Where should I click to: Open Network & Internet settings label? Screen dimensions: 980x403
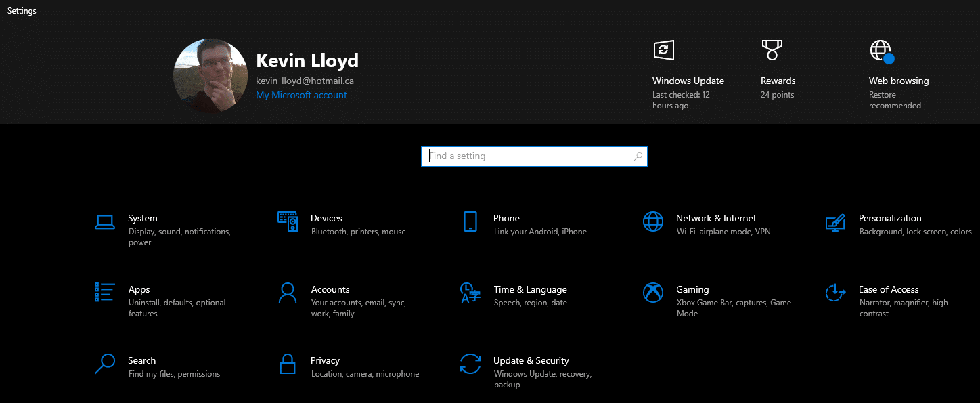point(716,218)
